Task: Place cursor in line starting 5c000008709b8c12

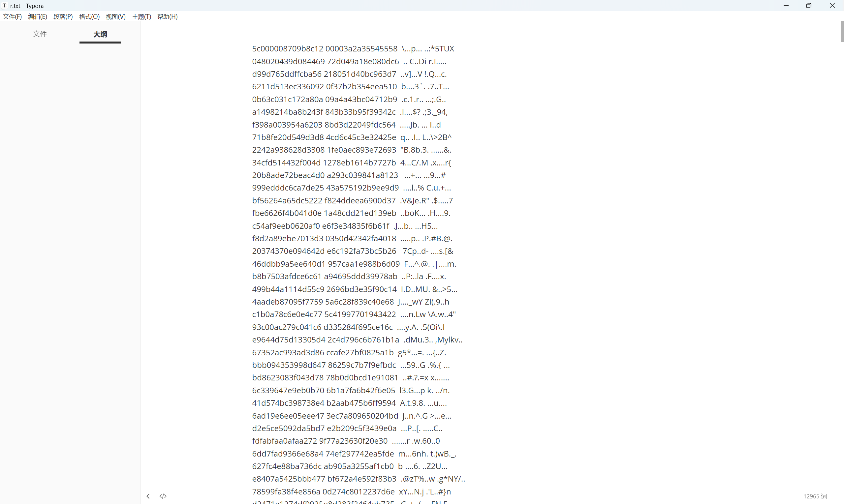Action: point(353,48)
